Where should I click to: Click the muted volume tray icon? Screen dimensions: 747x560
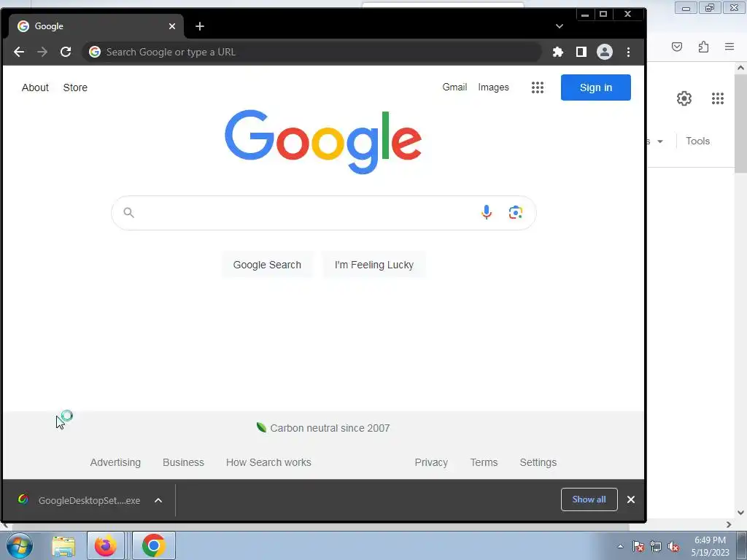click(x=673, y=546)
